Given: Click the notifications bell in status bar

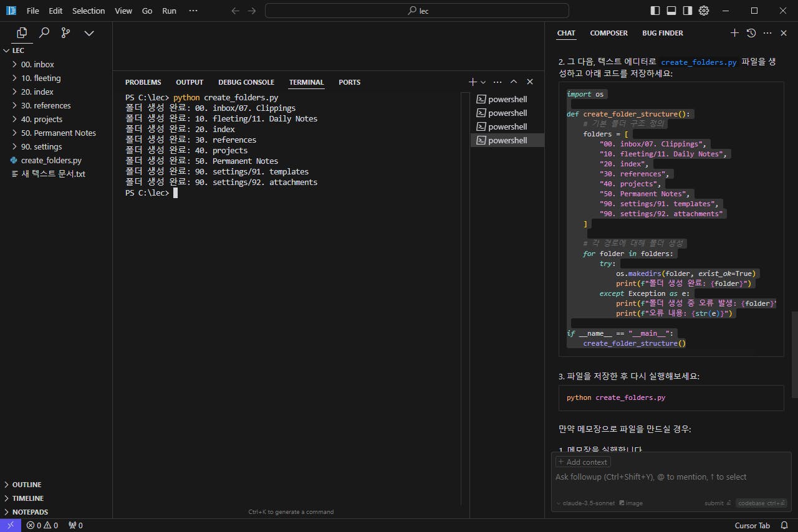Looking at the screenshot, I should (784, 525).
